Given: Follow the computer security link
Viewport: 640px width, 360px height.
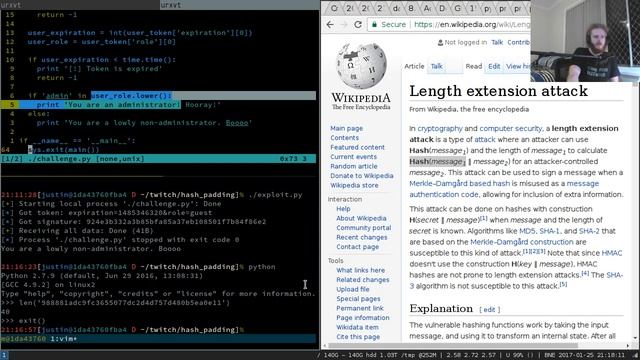Looking at the screenshot, I should (511, 129).
